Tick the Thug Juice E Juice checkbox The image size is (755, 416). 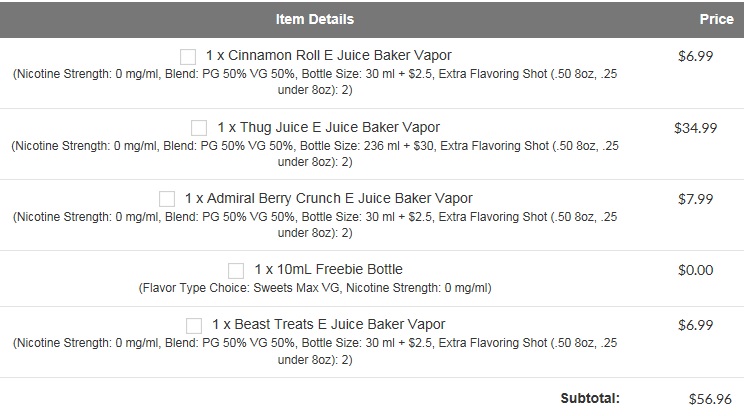pos(199,128)
